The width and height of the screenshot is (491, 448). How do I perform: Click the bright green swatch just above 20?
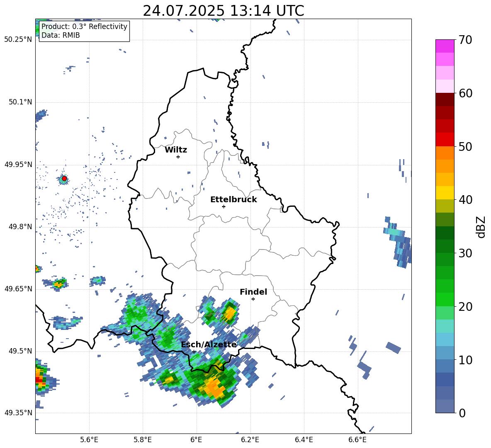[x=445, y=299]
